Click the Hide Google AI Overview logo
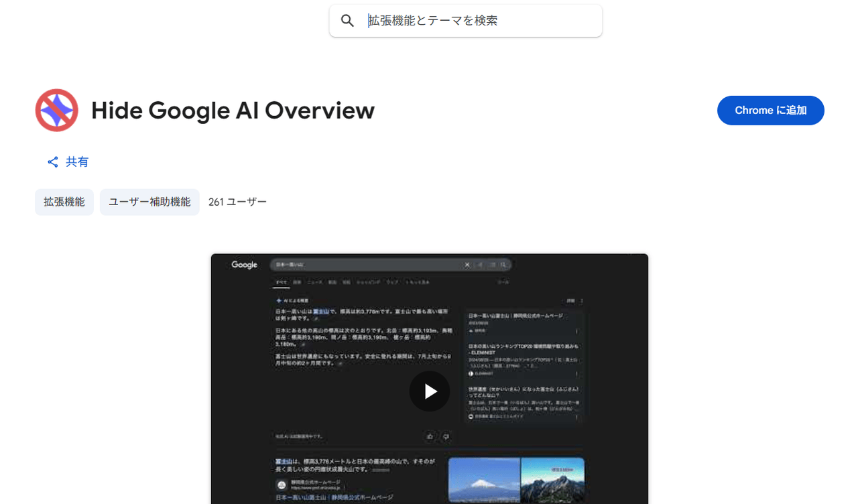This screenshot has height=504, width=858. click(57, 111)
